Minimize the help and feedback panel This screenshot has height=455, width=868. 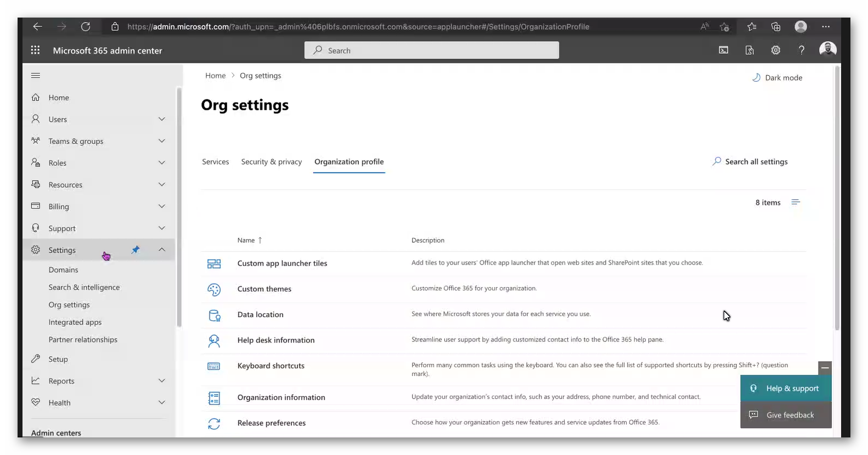tap(825, 368)
